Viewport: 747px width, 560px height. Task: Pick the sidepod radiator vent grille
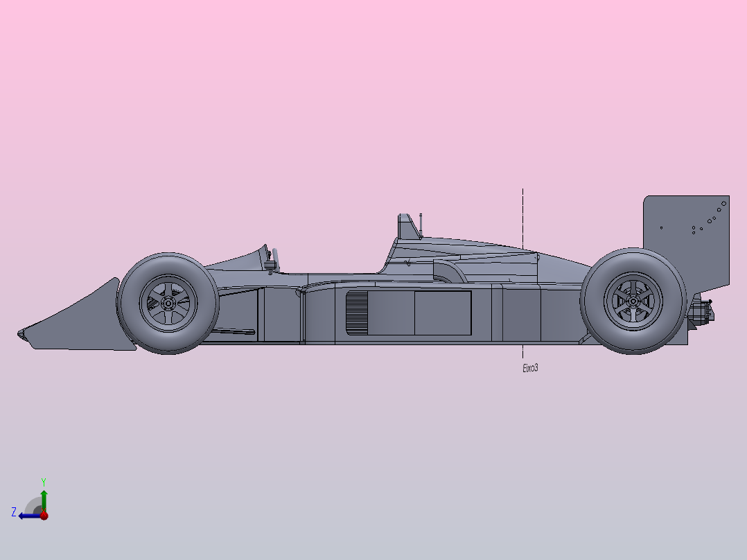coord(356,313)
